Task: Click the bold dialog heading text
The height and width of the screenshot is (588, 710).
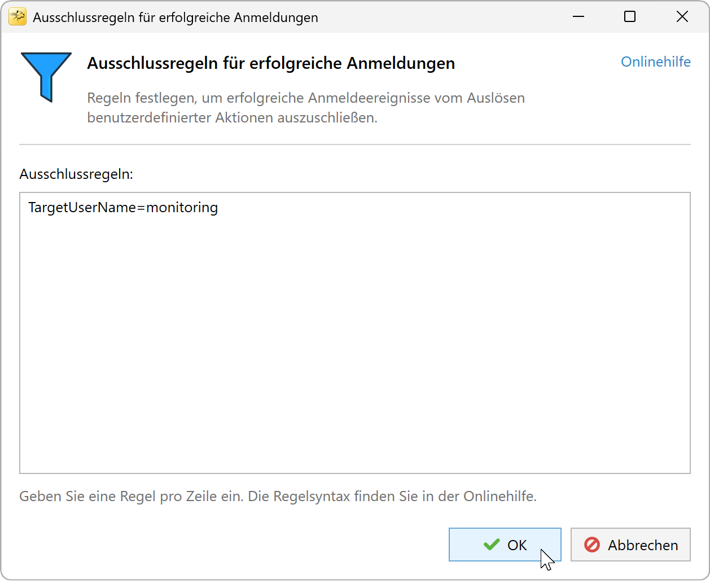Action: coord(271,63)
